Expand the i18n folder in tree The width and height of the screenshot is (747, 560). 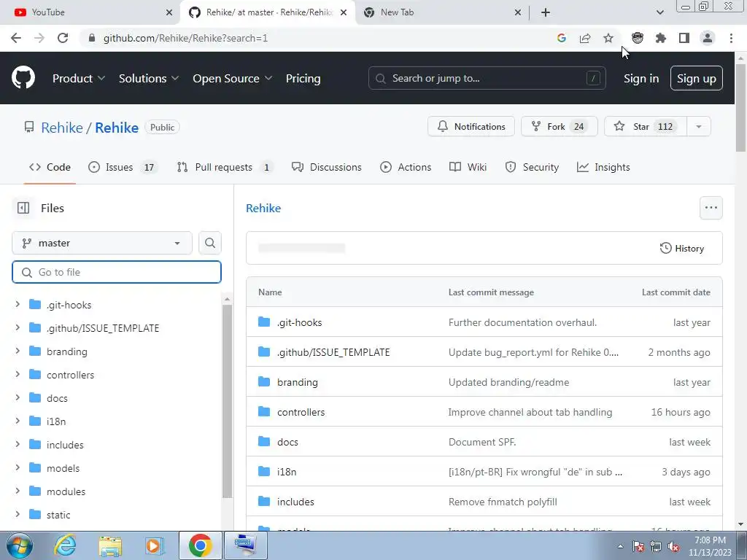click(x=18, y=421)
